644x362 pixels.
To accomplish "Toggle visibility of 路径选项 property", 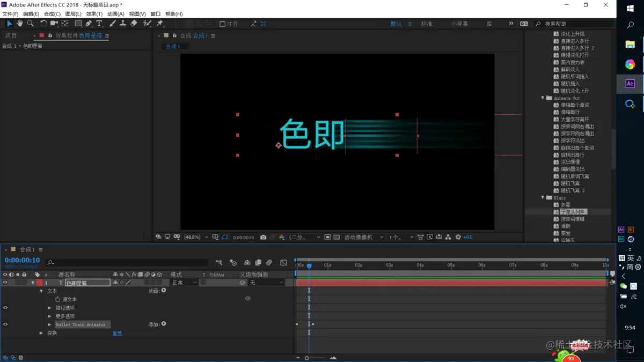I will [5, 308].
